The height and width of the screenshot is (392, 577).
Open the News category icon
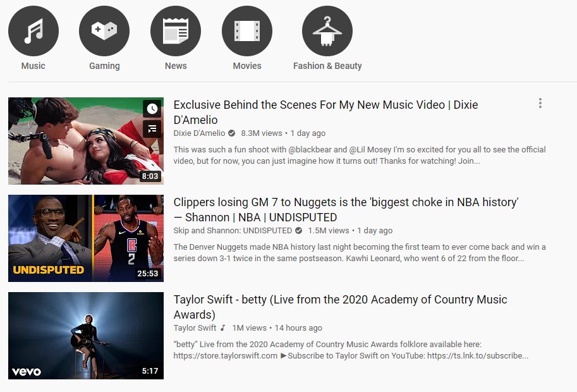click(176, 31)
